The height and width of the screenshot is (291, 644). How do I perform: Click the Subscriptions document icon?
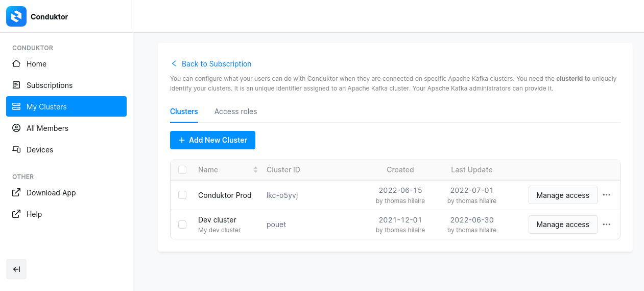click(x=16, y=85)
